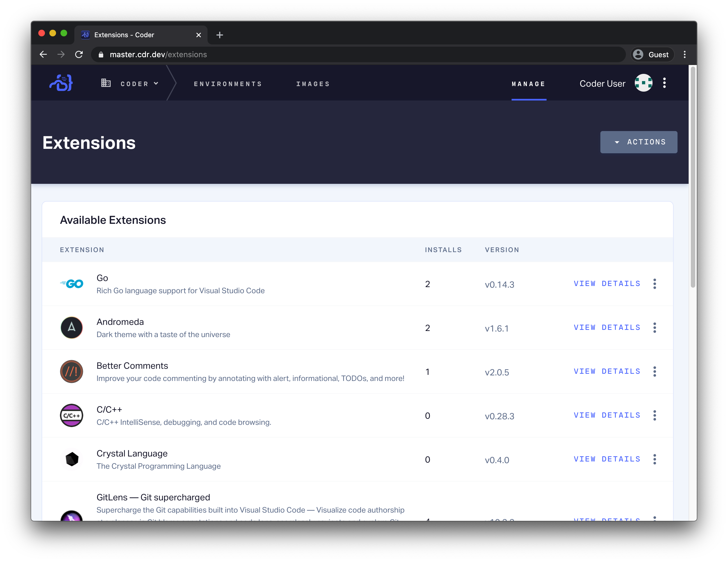Click 'The Crystal Programming Language' description
The width and height of the screenshot is (728, 562).
(159, 466)
